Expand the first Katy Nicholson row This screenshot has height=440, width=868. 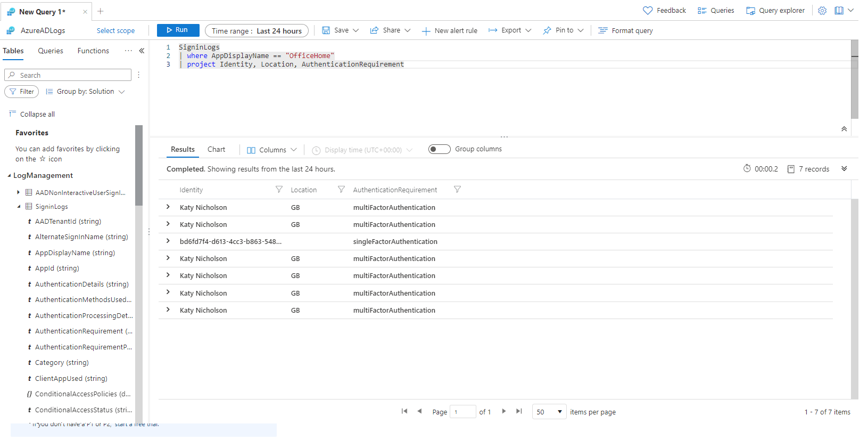tap(168, 207)
